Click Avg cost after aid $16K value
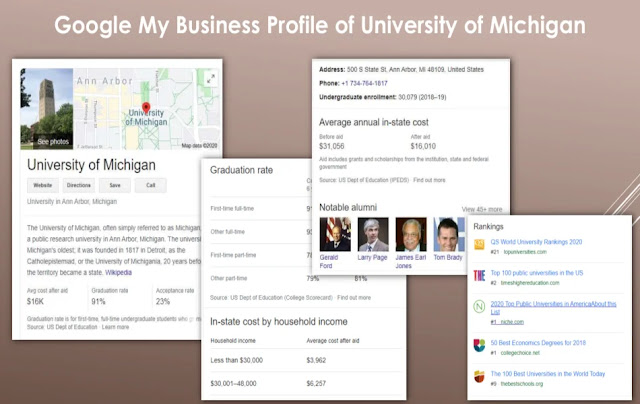The image size is (640, 404). click(x=36, y=302)
